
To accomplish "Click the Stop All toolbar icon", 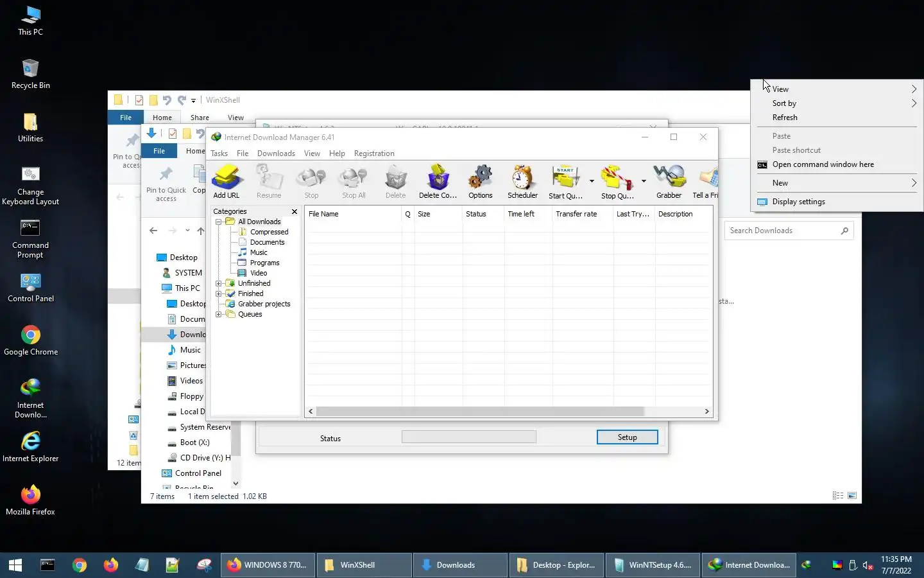I will 354,182.
